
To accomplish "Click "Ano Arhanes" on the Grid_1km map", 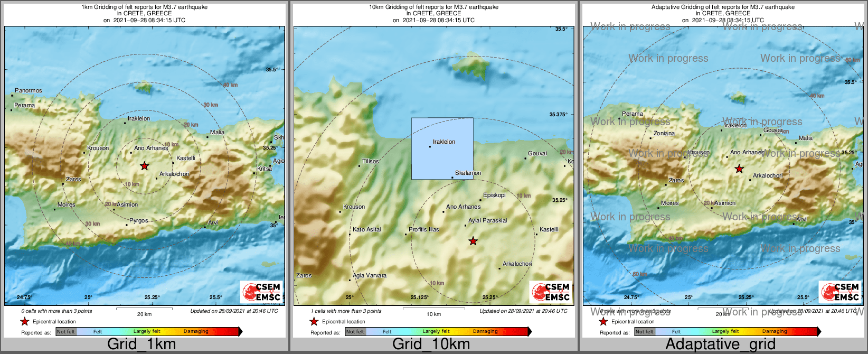I will click(x=151, y=148).
